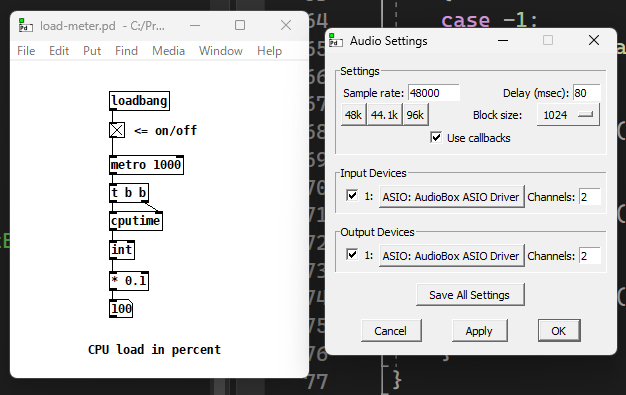Close the Audio Settings window

coord(594,40)
